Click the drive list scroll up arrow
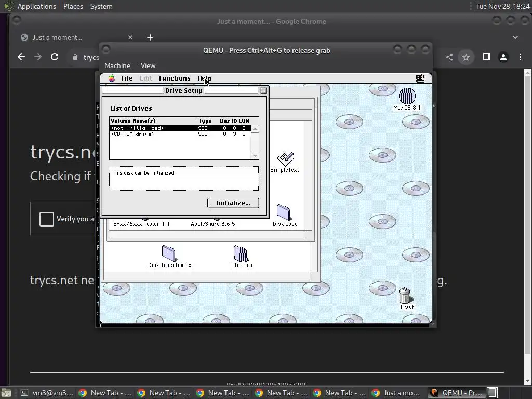This screenshot has height=399, width=532. [x=255, y=129]
